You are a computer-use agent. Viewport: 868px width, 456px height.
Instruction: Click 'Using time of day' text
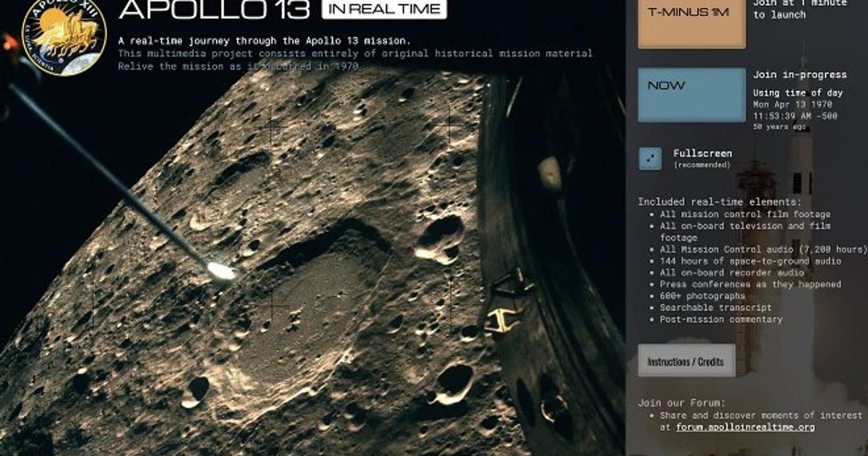pos(799,93)
